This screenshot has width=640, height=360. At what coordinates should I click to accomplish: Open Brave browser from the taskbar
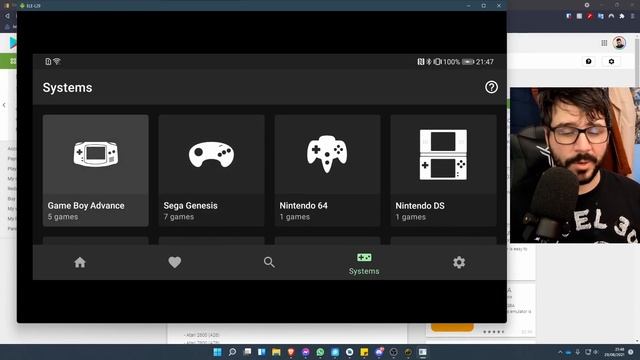pyautogui.click(x=291, y=352)
